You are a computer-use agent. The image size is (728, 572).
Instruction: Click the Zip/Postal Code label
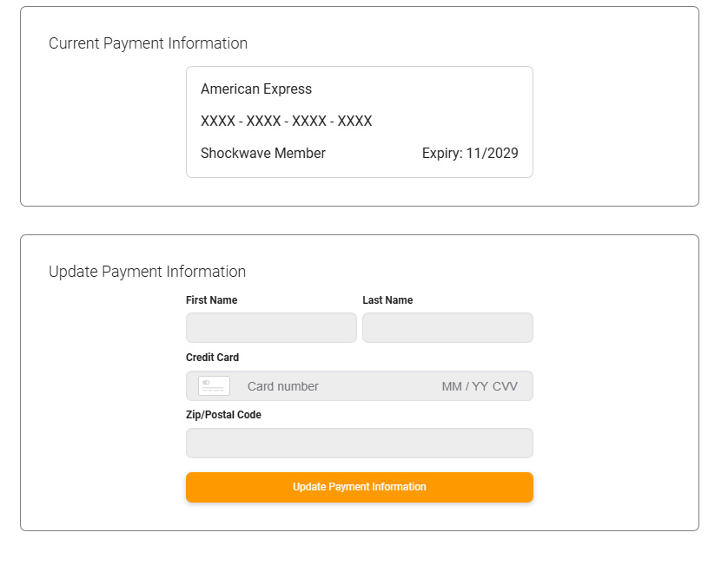(223, 415)
